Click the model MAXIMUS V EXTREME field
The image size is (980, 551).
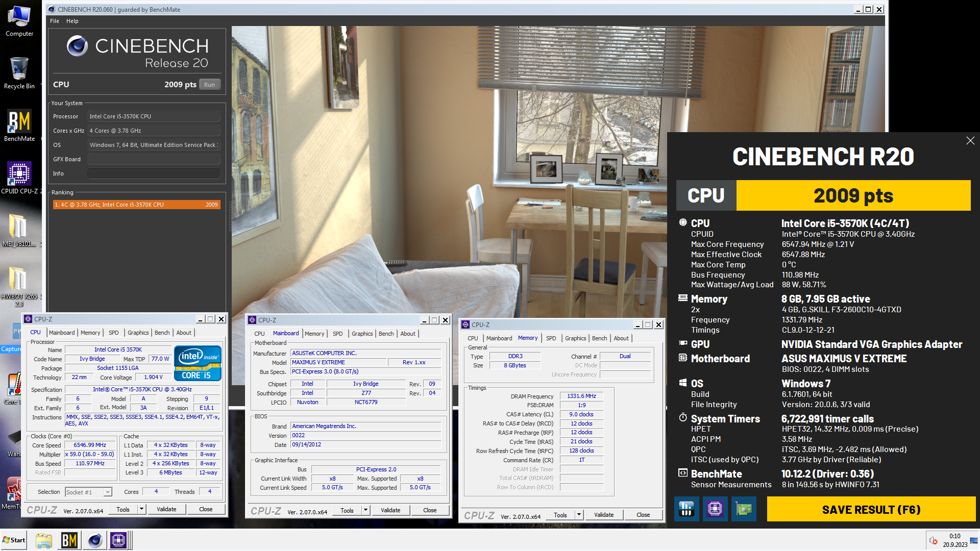click(338, 362)
